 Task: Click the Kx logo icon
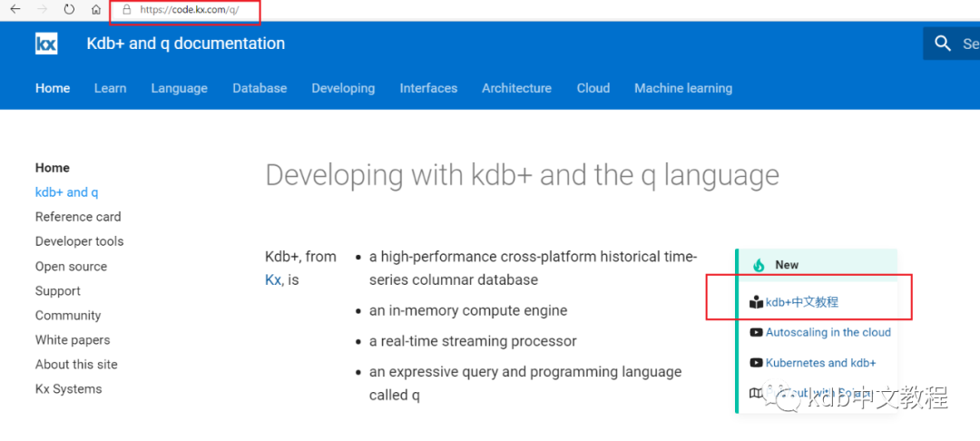[x=46, y=44]
